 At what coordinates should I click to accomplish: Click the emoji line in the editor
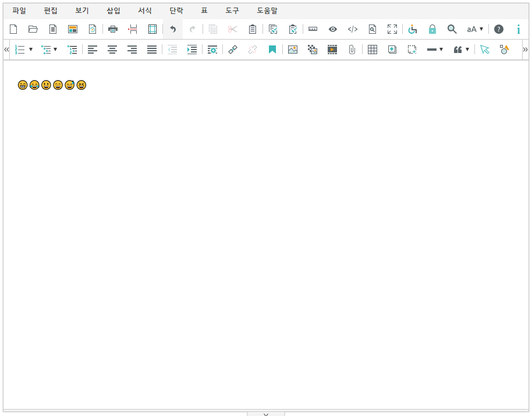[x=52, y=86]
